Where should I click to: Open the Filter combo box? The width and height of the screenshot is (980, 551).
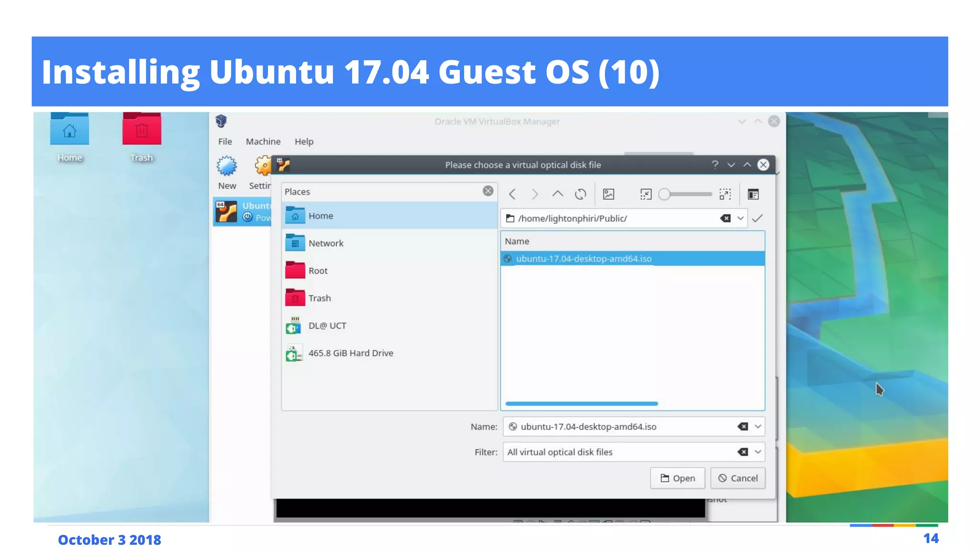[x=634, y=452]
